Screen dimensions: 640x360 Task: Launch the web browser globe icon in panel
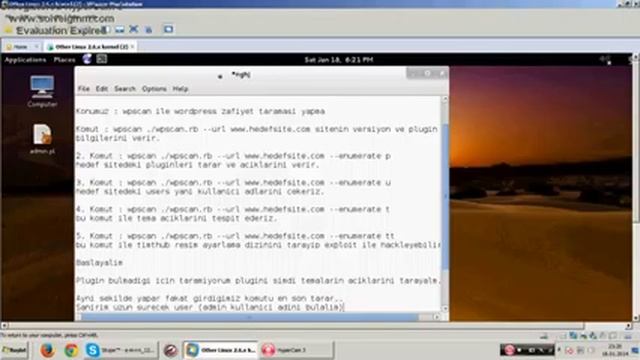[x=87, y=59]
